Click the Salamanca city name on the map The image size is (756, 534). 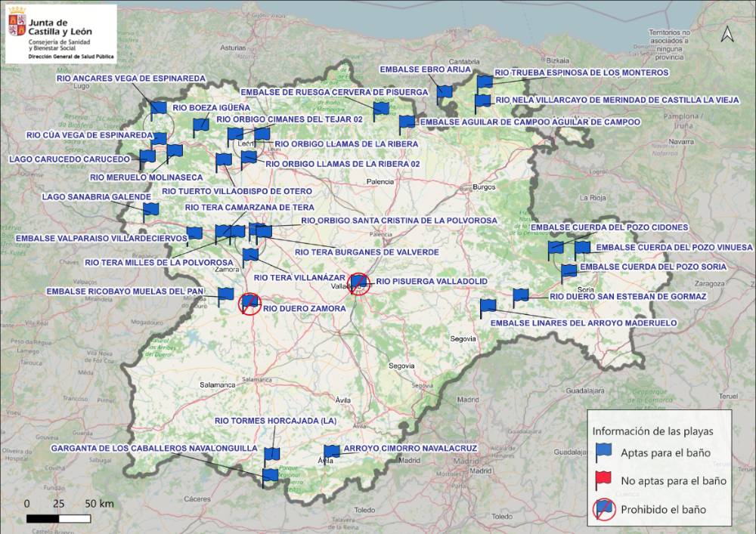tap(218, 384)
